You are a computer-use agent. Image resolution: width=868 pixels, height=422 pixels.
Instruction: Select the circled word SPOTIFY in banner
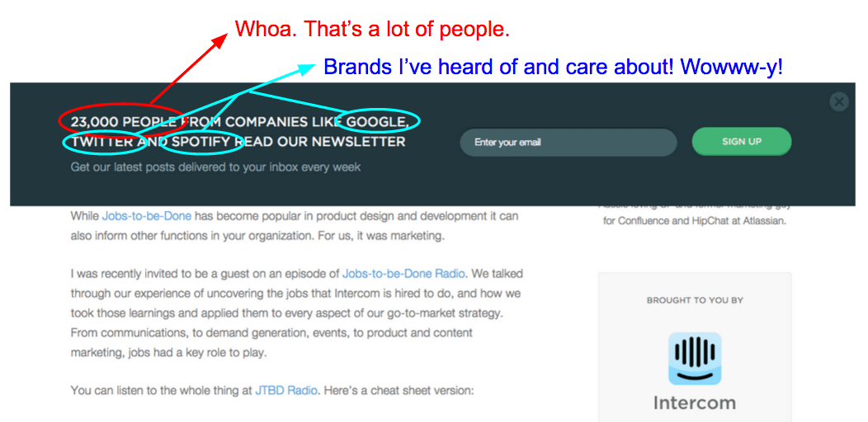coord(201,142)
